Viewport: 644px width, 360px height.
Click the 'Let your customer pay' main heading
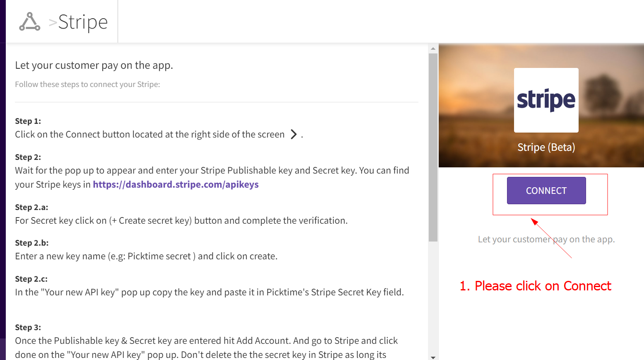94,65
